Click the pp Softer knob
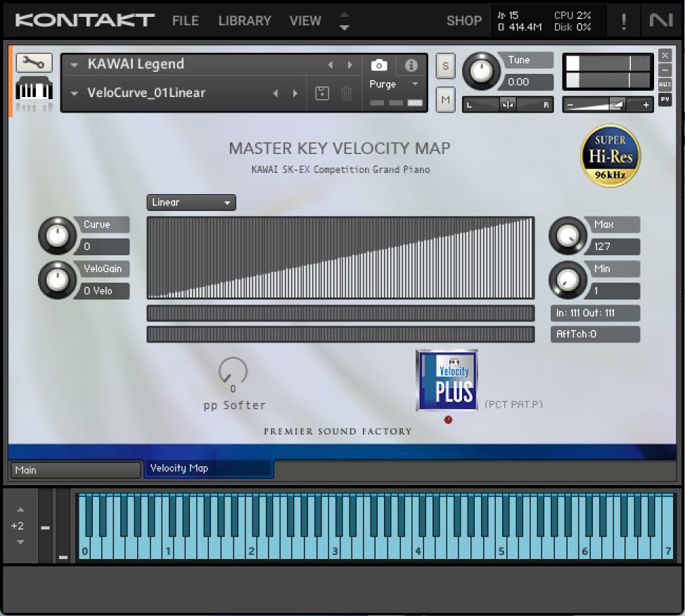The width and height of the screenshot is (685, 616). tap(233, 371)
